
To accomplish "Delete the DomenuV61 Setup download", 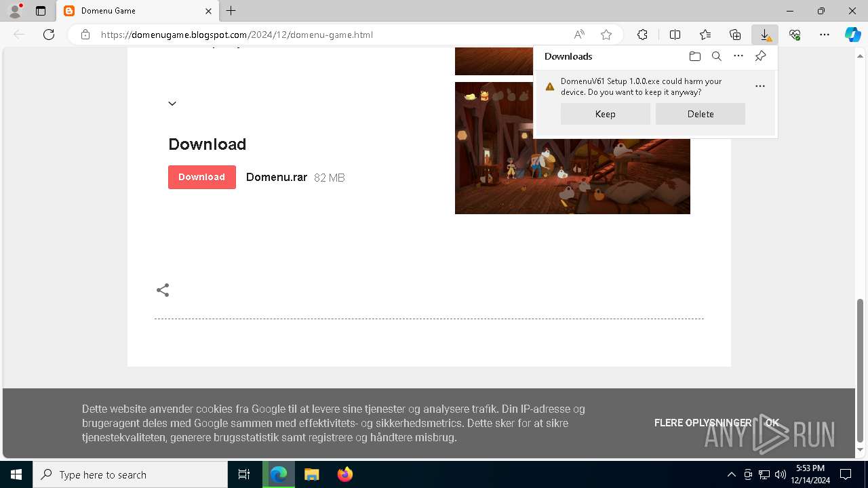I will [x=701, y=114].
